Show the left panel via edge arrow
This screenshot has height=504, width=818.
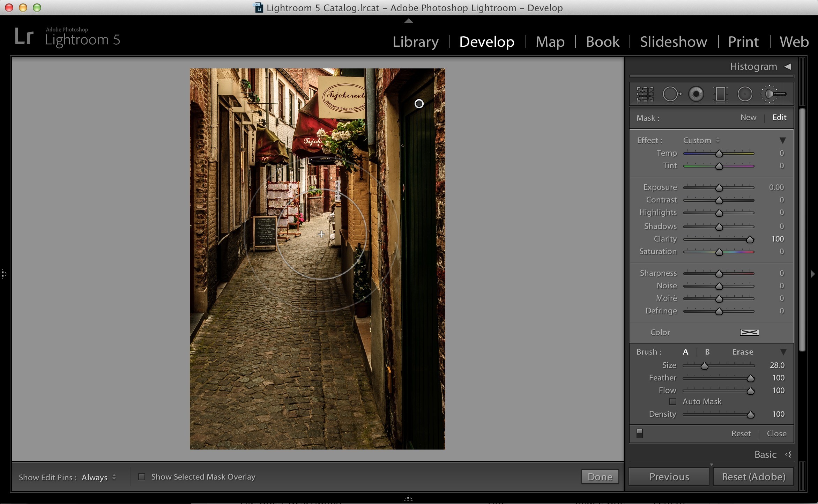[4, 274]
